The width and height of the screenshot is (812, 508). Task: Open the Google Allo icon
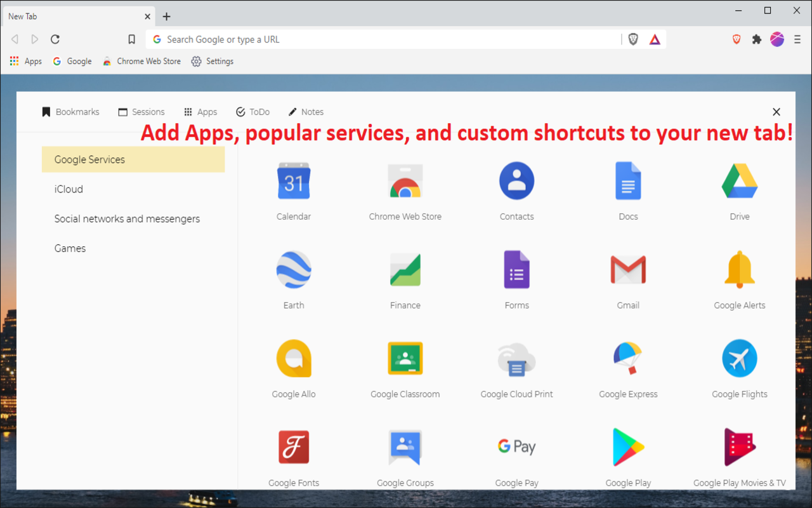click(294, 359)
